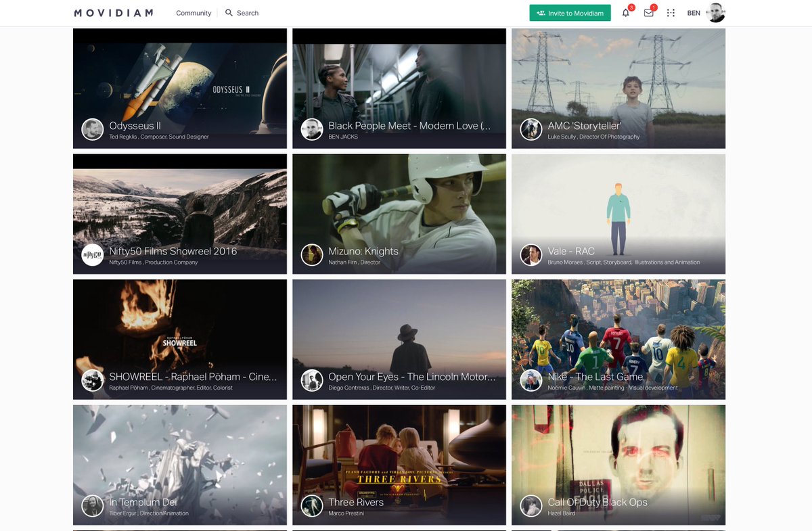This screenshot has width=812, height=531.
Task: Click Tiber Ergur's avatar on In Templum Dei
Action: [x=93, y=506]
